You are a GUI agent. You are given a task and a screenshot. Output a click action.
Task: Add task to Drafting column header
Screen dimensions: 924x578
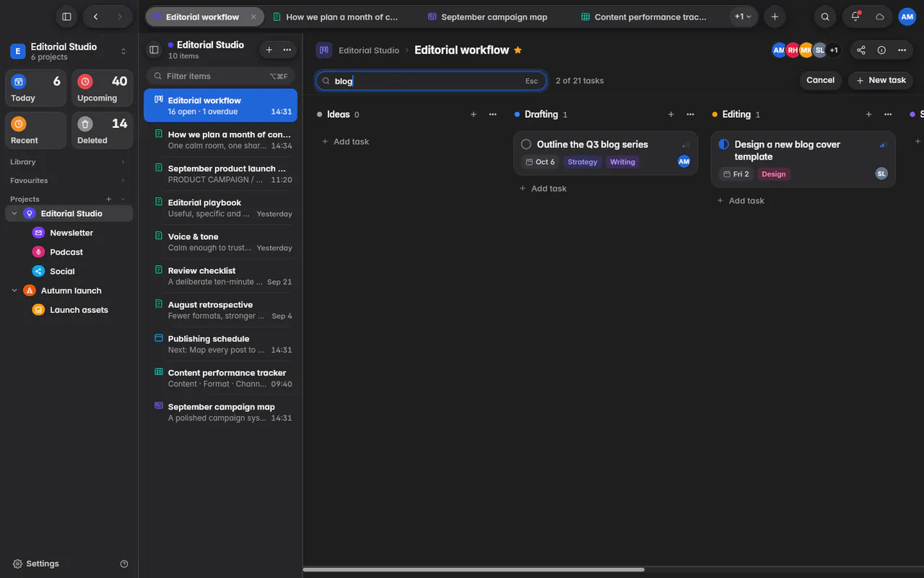(x=671, y=114)
